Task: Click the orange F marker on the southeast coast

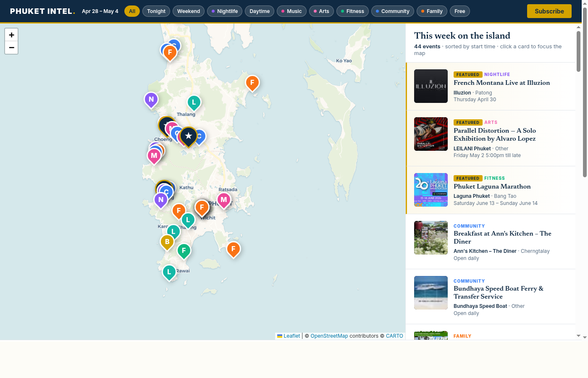Action: point(234,249)
